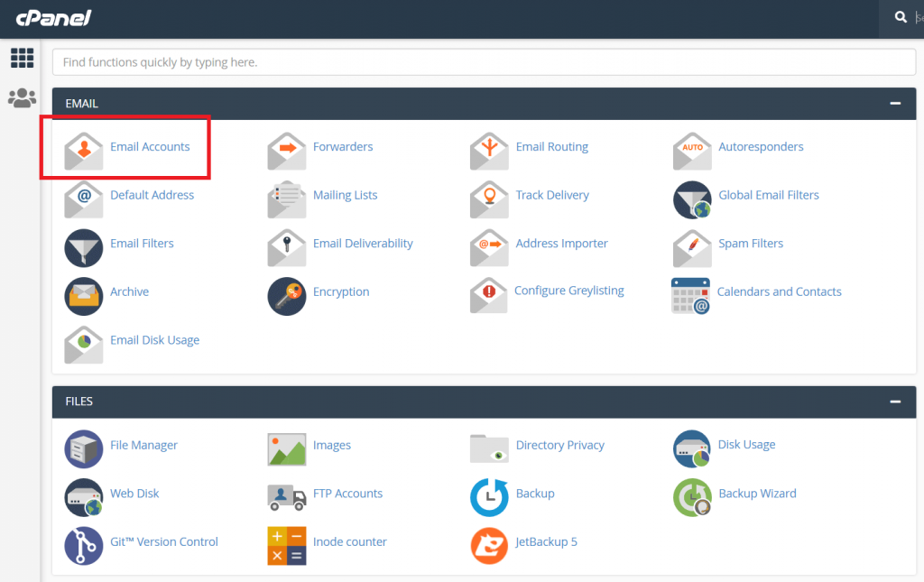
Task: Click the File Manager icon
Action: coord(83,448)
